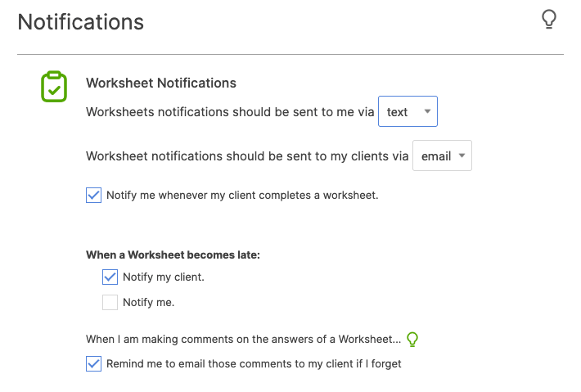Click the green Worksheet clipboard icon

[x=54, y=86]
